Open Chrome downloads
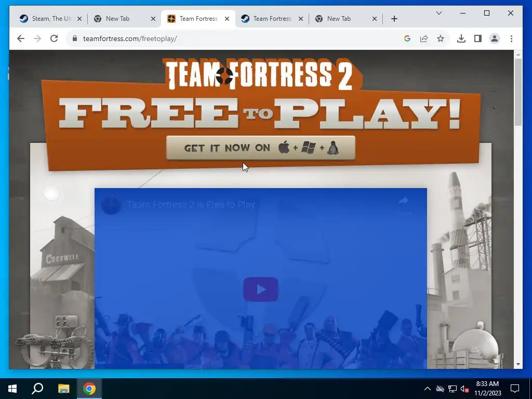 pyautogui.click(x=461, y=38)
